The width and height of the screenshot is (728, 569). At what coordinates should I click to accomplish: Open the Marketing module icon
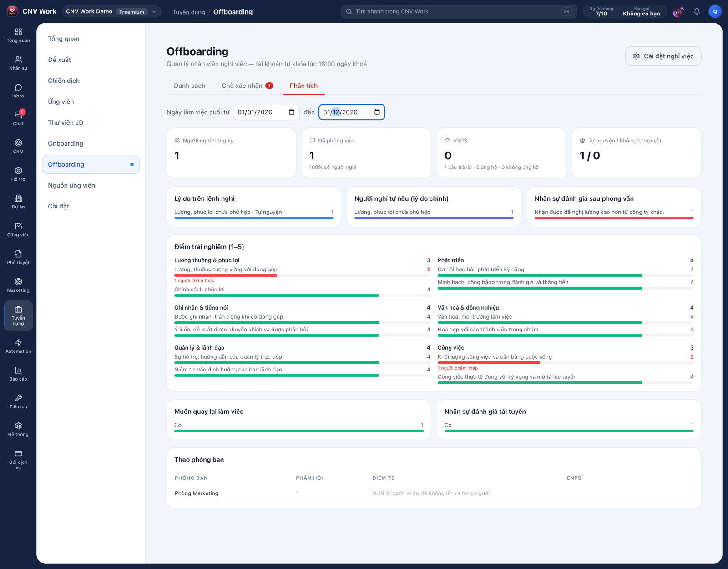click(x=18, y=285)
